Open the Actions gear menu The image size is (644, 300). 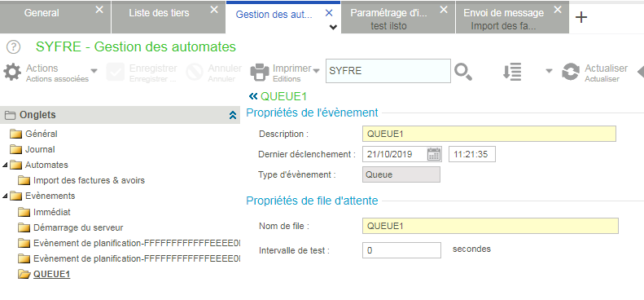[12, 73]
